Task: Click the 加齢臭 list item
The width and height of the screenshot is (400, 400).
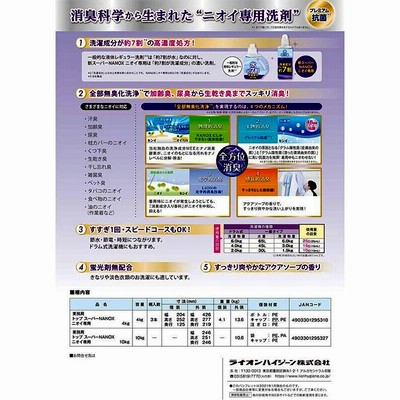Action: tap(95, 127)
